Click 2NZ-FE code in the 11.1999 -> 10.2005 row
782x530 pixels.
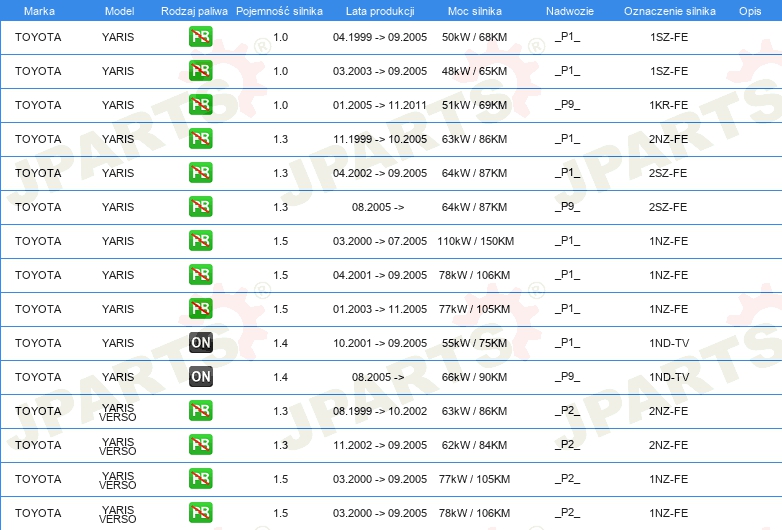tap(668, 139)
